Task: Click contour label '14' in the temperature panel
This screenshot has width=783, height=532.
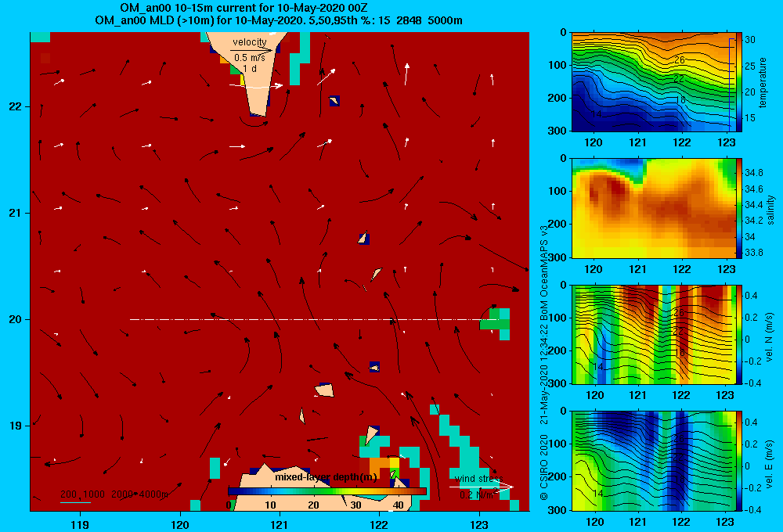Action: pyautogui.click(x=596, y=114)
